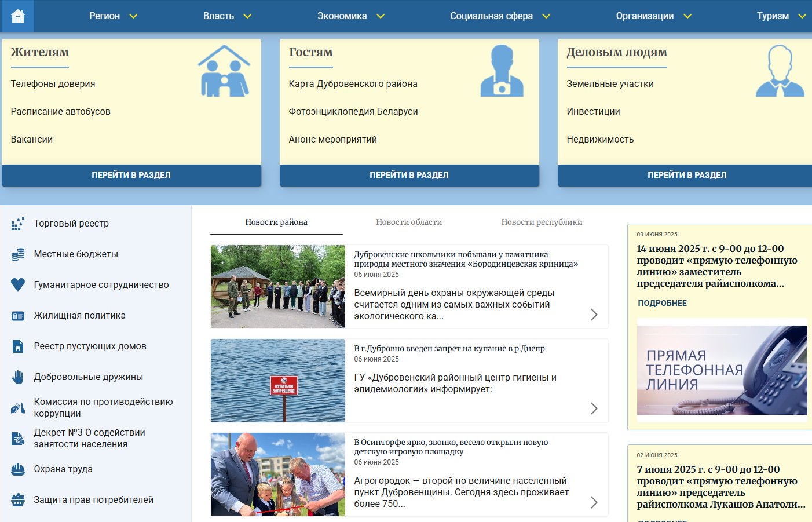Open the school group photo thumbnail
The image size is (812, 522).
[278, 287]
